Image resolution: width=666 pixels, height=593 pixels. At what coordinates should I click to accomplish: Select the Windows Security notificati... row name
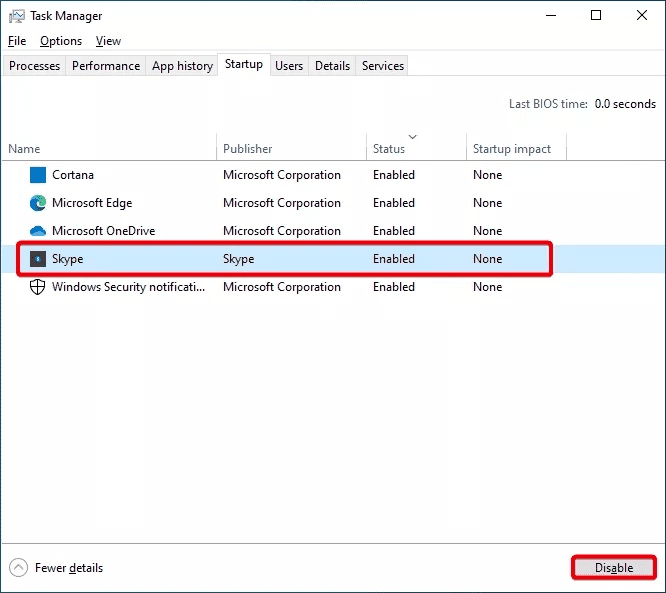click(128, 287)
